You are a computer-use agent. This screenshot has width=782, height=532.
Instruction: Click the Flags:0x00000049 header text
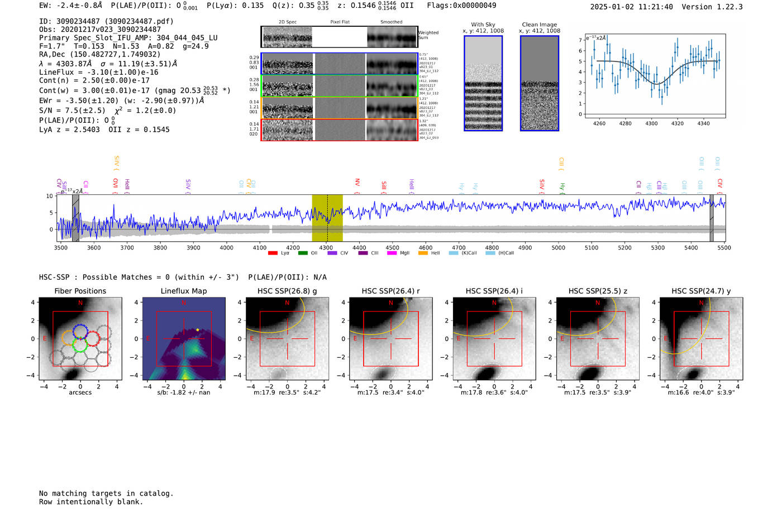pos(461,6)
